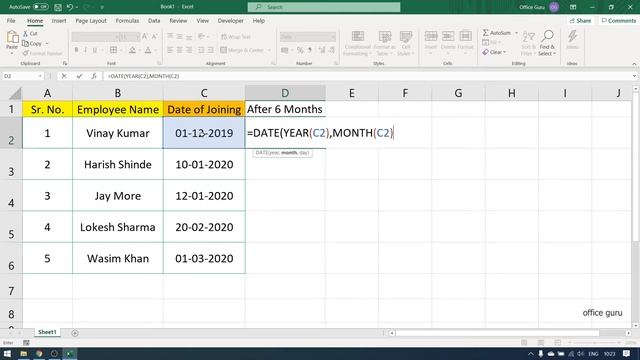The height and width of the screenshot is (360, 640).
Task: Toggle AutoSave switch
Action: (40, 7)
